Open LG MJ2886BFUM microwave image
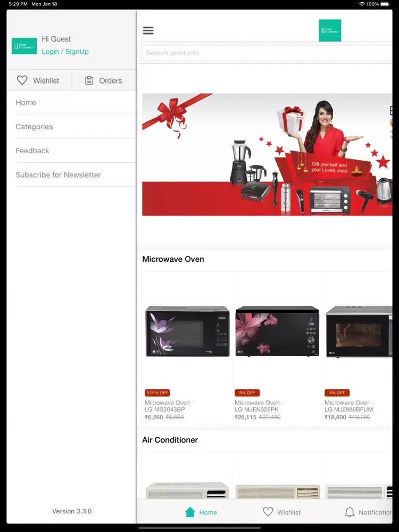Viewport: 399px width, 532px height. pos(359,331)
